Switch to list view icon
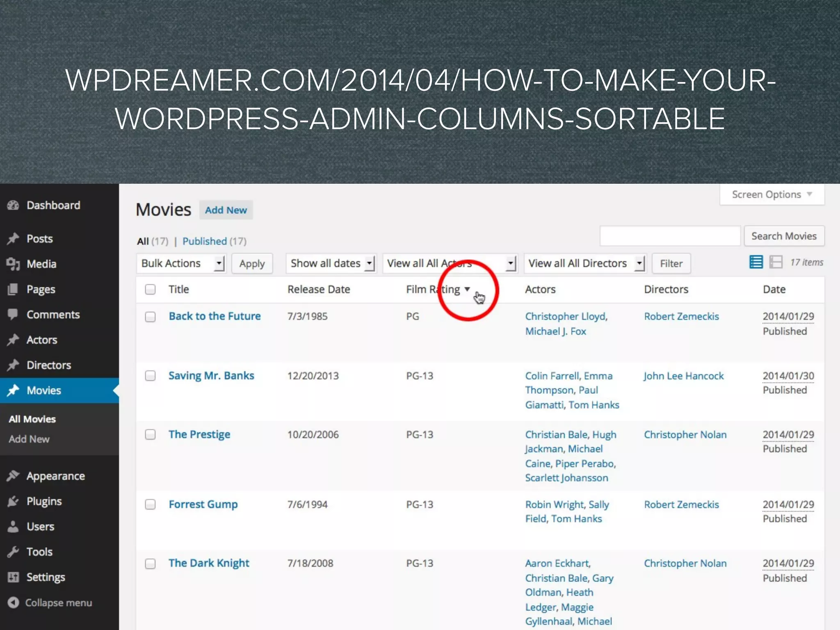Viewport: 840px width, 630px height. tap(756, 262)
